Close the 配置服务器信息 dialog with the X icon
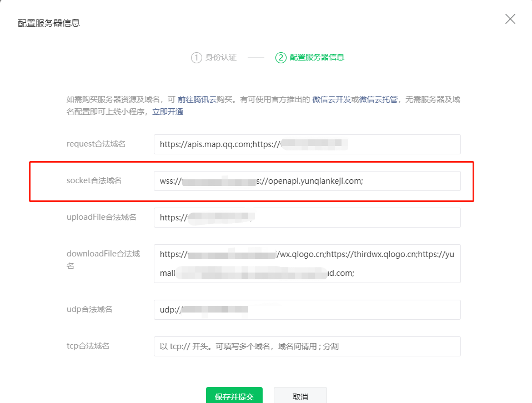 [510, 19]
